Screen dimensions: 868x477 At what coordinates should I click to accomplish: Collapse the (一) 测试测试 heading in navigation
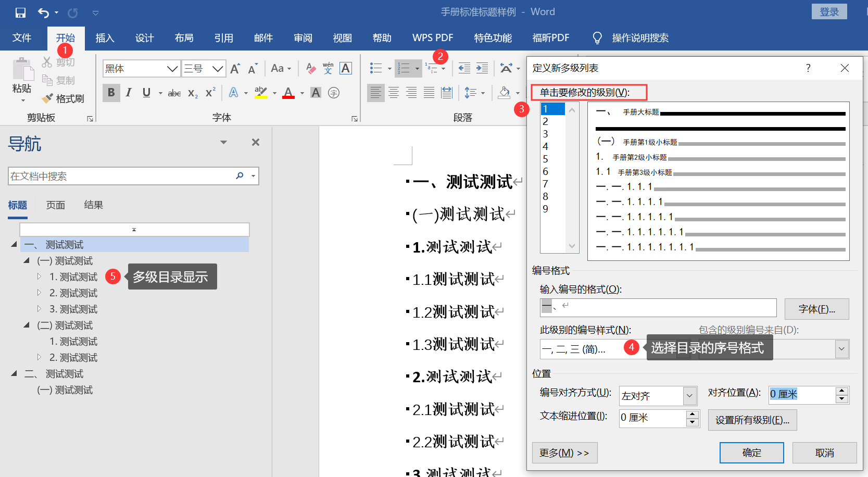tap(27, 260)
